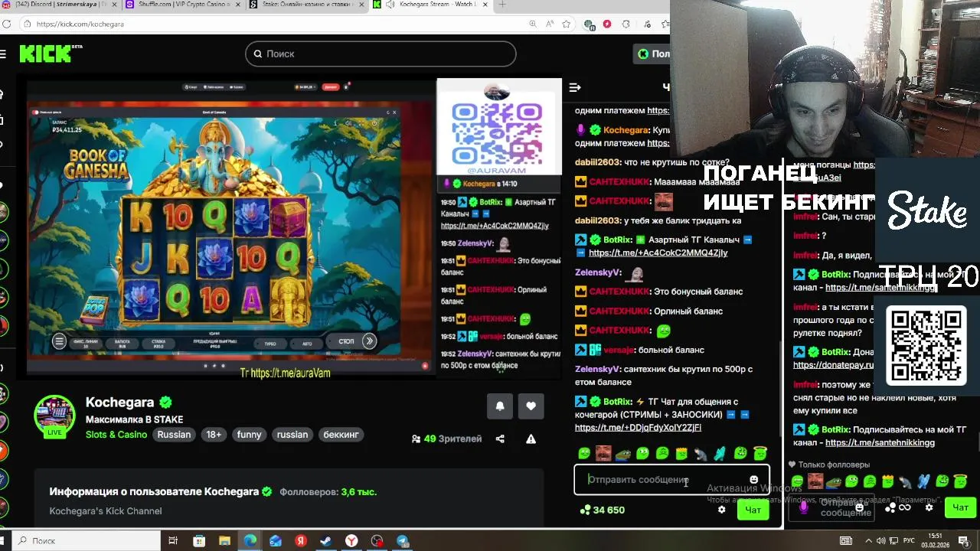Click Kochegara channel name heading
This screenshot has width=980, height=551.
(119, 403)
